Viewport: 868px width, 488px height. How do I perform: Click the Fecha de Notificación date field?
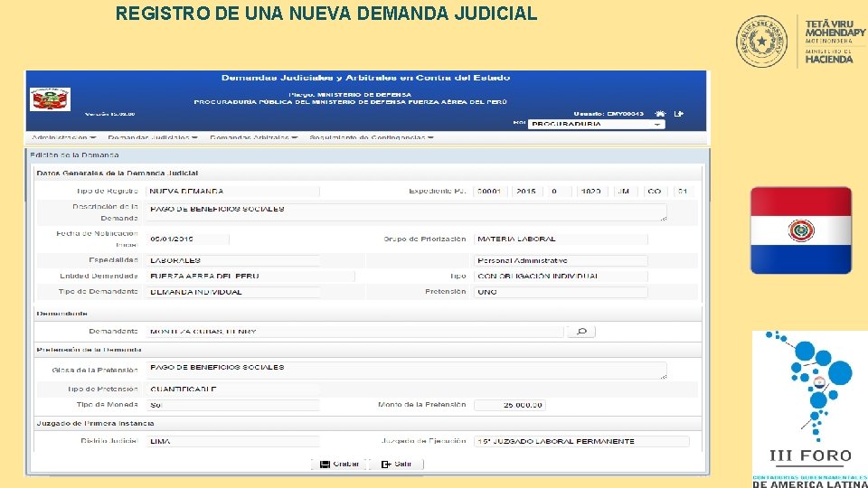[x=187, y=239]
